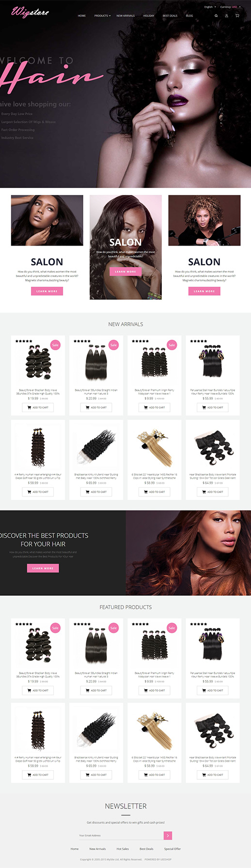Click Learn More in Discover Best Products banner
Image resolution: width=251 pixels, height=868 pixels.
point(43,568)
